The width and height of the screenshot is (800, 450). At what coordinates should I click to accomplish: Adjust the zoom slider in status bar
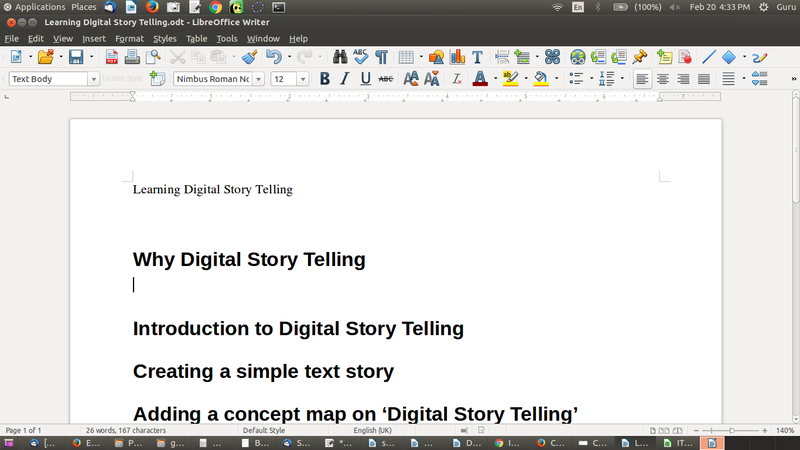click(731, 431)
